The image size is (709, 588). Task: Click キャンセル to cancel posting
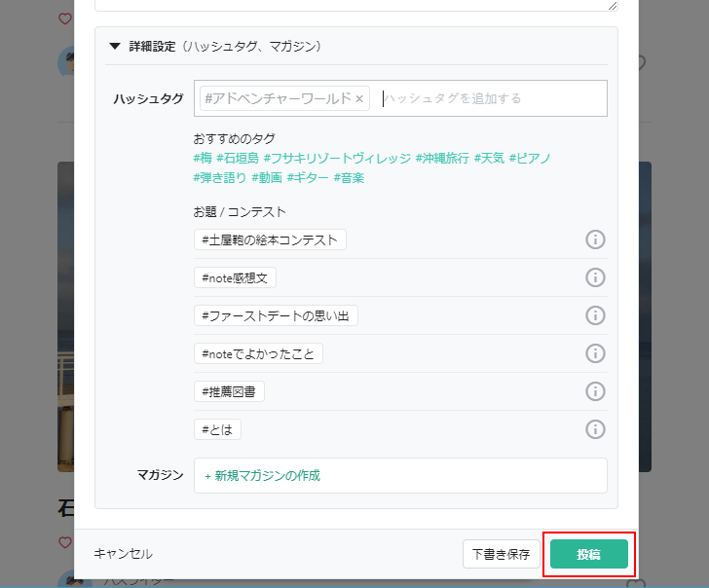click(x=123, y=554)
